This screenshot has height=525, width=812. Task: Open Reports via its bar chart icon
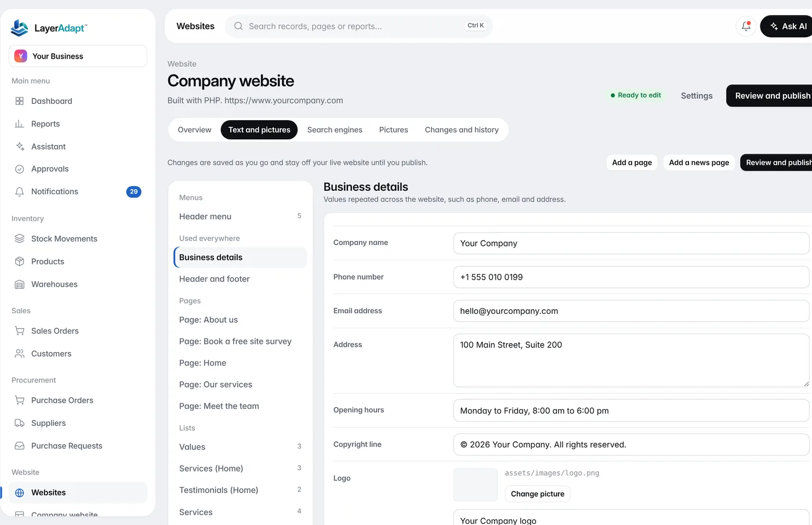[x=20, y=124]
